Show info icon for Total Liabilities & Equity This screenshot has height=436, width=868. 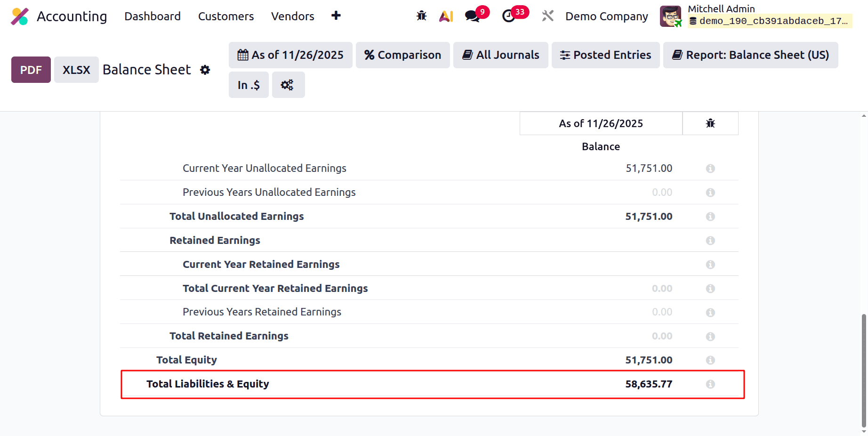click(710, 384)
